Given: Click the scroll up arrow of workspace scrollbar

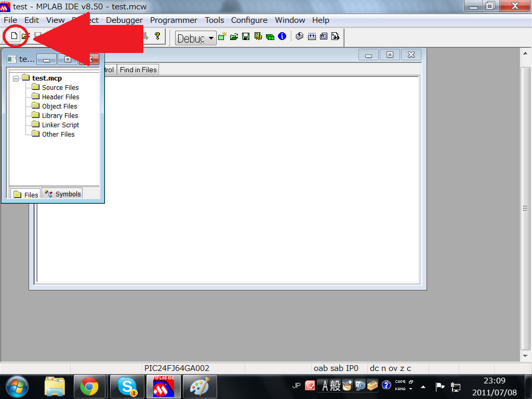Looking at the screenshot, I should [525, 54].
